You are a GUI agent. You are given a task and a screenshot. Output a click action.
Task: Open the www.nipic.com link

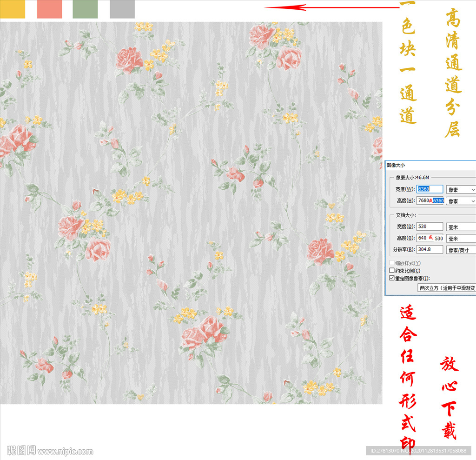(x=65, y=451)
